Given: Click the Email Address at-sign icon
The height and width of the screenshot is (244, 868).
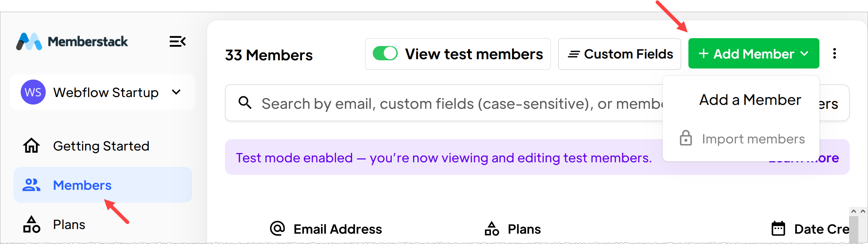Looking at the screenshot, I should 277,229.
